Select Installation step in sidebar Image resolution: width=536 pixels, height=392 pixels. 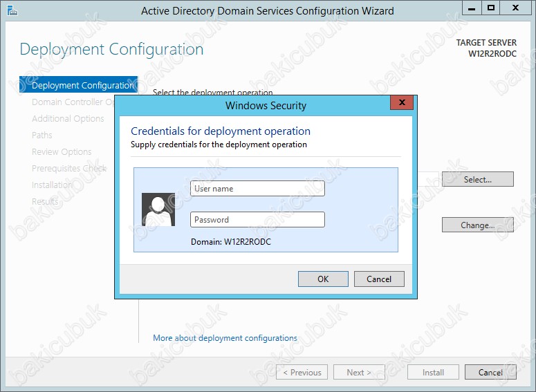click(x=52, y=185)
